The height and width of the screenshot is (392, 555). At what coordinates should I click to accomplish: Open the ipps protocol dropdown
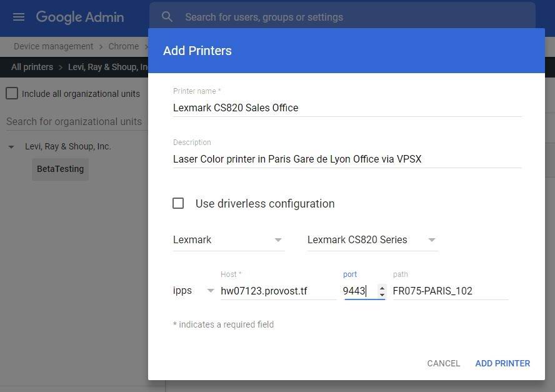(193, 291)
